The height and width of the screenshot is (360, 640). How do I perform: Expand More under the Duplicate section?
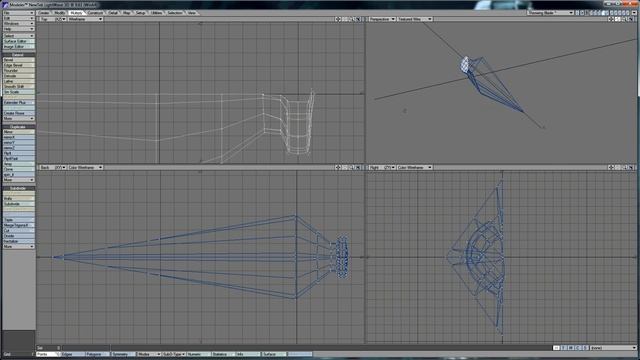[19, 180]
